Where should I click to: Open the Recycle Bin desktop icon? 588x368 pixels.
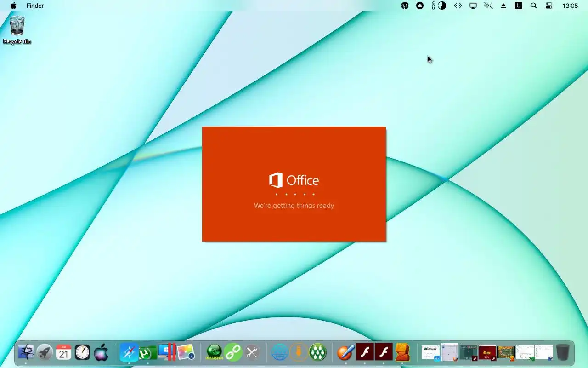coord(17,30)
